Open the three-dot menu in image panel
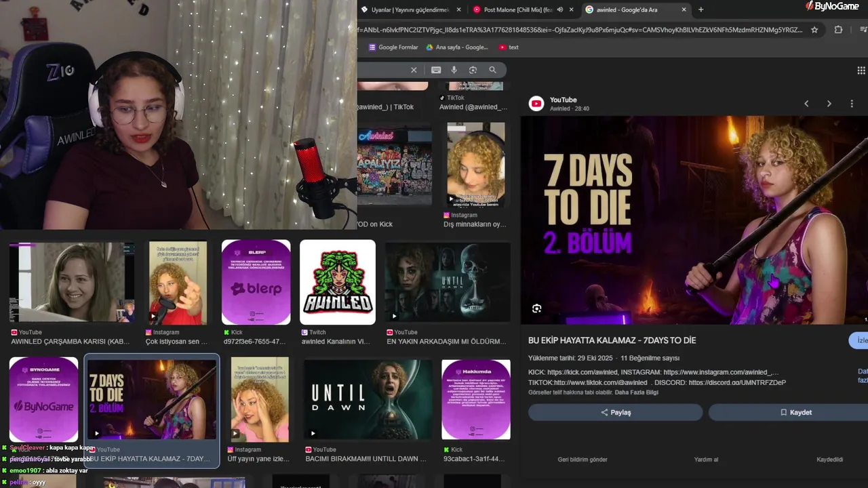868x488 pixels. point(852,104)
